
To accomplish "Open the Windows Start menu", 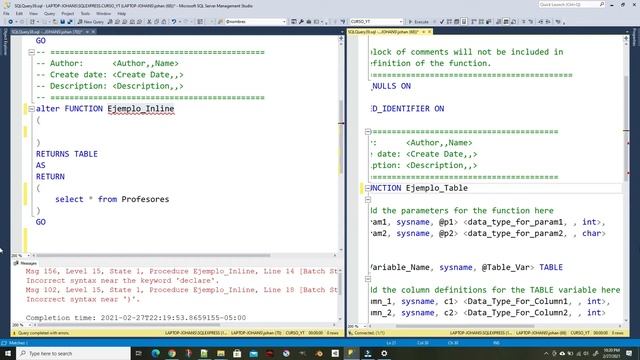I will tap(8, 353).
